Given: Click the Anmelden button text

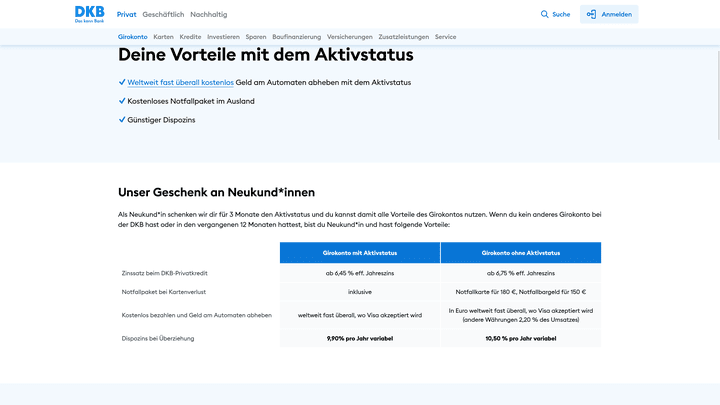Looking at the screenshot, I should [x=617, y=14].
